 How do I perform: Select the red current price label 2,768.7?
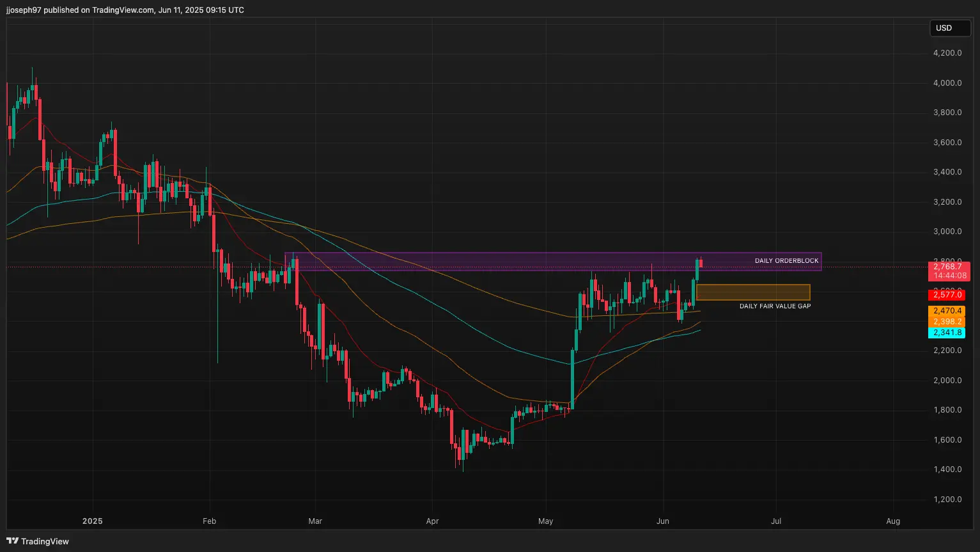tap(949, 267)
